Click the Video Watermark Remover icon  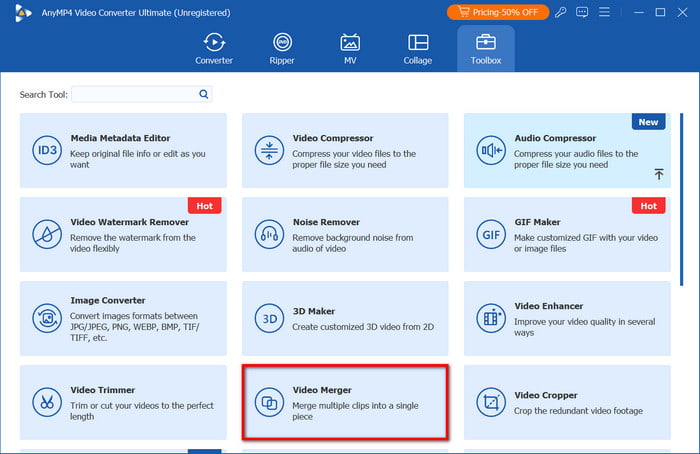[x=47, y=234]
